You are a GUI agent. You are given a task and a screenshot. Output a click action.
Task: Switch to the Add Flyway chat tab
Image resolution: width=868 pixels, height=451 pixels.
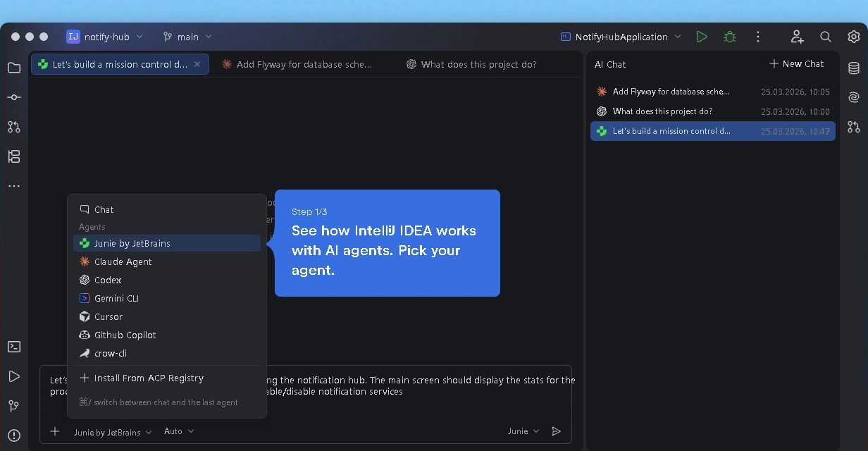(297, 64)
